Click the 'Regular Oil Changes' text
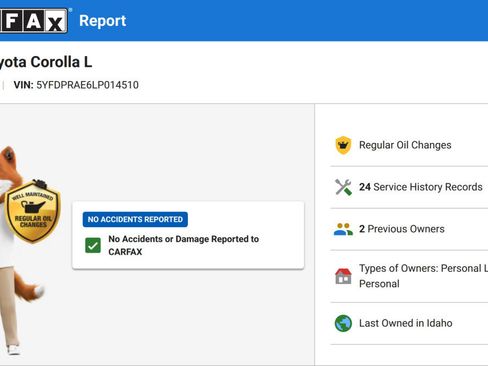The image size is (488, 366). tap(405, 145)
